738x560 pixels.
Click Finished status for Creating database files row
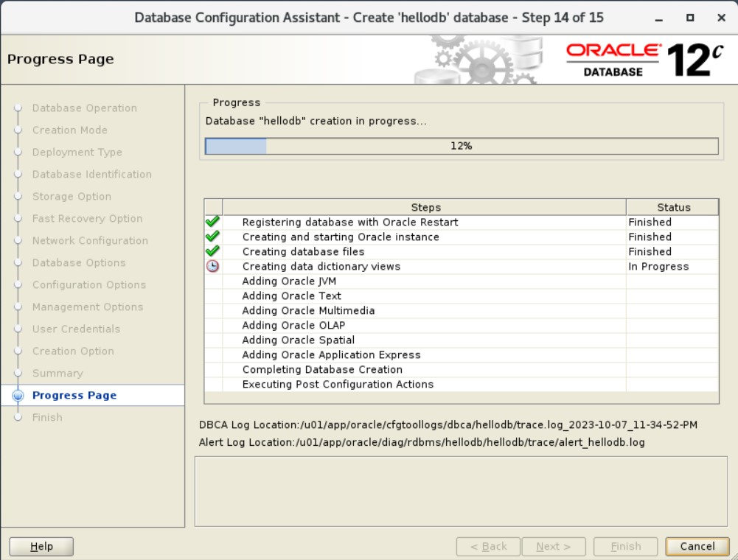click(672, 251)
